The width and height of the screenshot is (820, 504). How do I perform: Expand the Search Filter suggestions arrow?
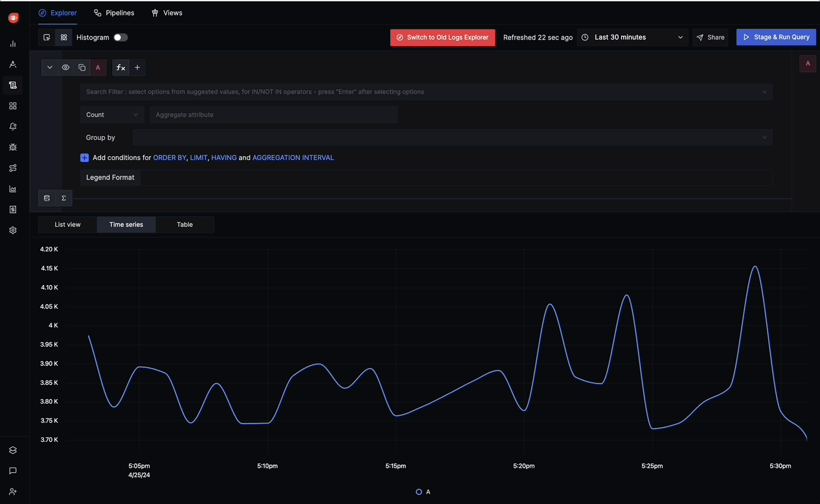[765, 92]
